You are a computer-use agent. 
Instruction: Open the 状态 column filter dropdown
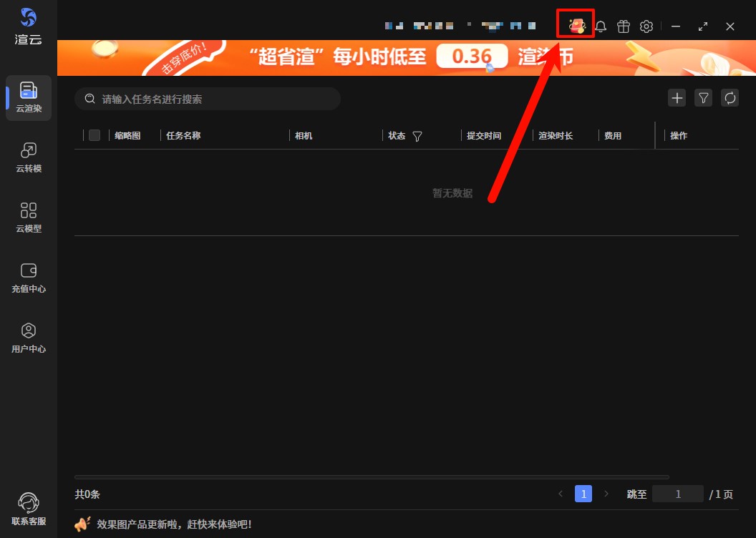click(x=417, y=136)
